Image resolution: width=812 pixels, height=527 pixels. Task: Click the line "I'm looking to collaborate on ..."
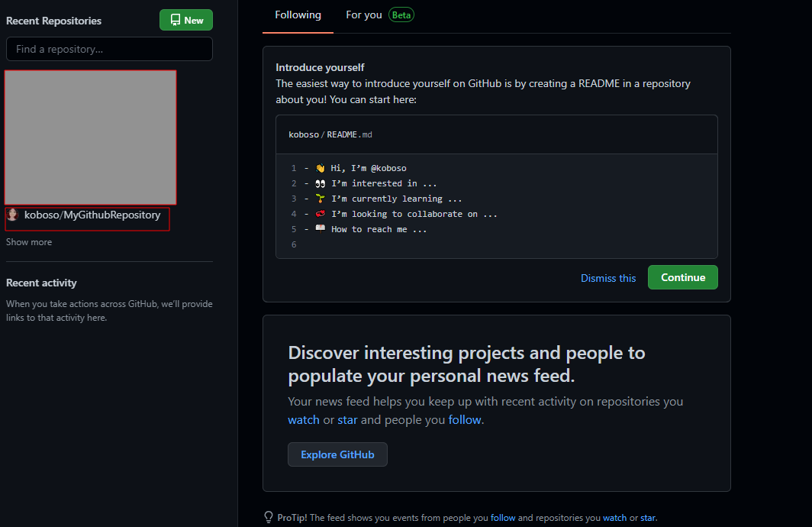(x=414, y=214)
